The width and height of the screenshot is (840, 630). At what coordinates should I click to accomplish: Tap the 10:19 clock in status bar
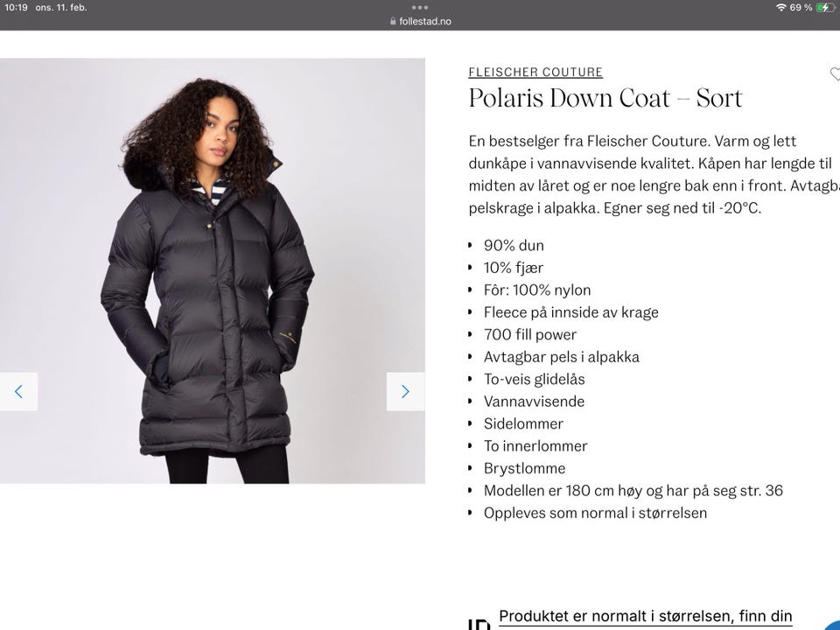click(x=16, y=8)
